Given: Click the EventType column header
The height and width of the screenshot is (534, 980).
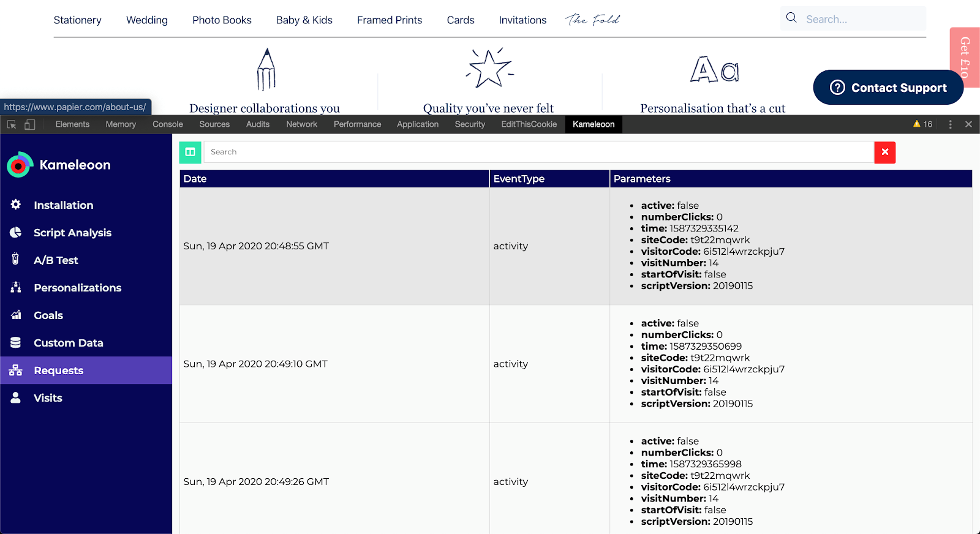Looking at the screenshot, I should click(549, 178).
